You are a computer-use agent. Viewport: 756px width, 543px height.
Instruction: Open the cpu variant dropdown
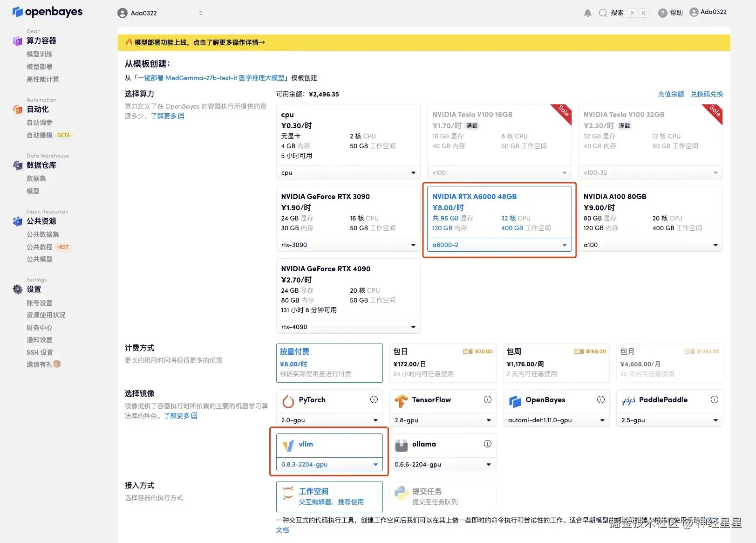click(348, 173)
